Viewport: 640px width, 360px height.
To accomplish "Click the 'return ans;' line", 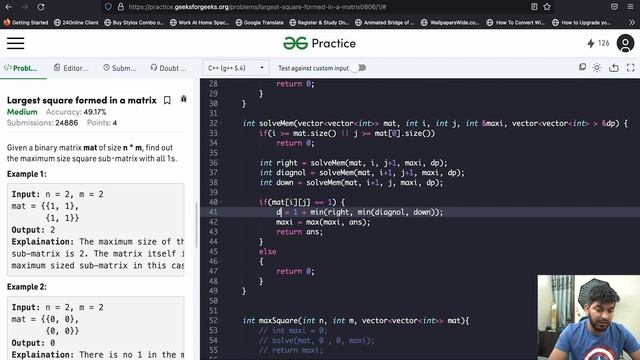I will (x=299, y=232).
